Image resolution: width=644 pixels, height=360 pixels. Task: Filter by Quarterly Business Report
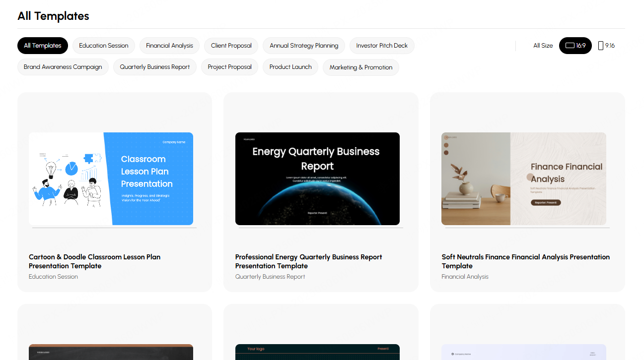click(154, 66)
